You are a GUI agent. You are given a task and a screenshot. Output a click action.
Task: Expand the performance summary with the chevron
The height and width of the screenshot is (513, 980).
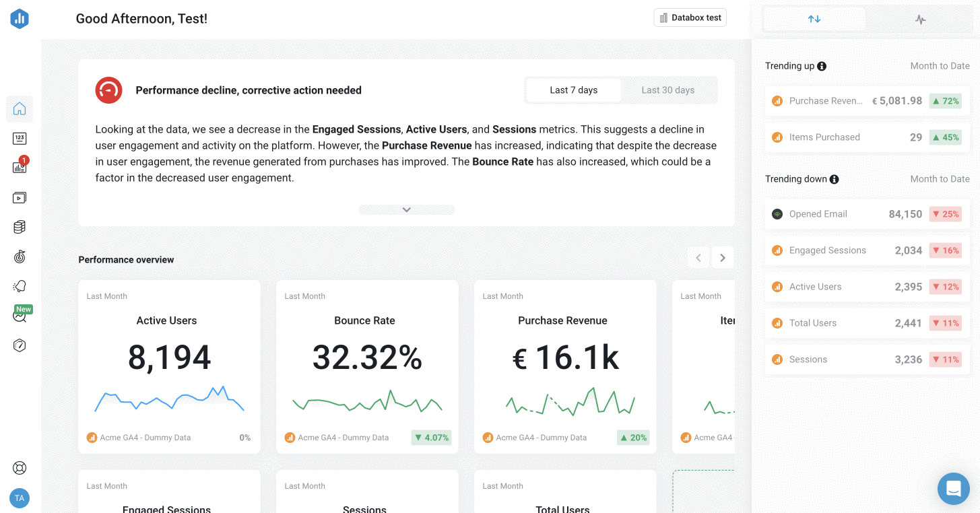tap(406, 209)
